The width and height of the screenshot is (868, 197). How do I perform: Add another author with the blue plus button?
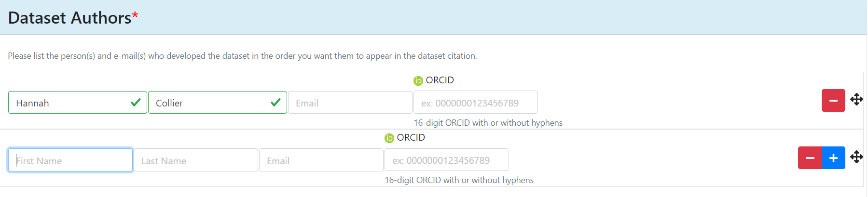click(833, 158)
